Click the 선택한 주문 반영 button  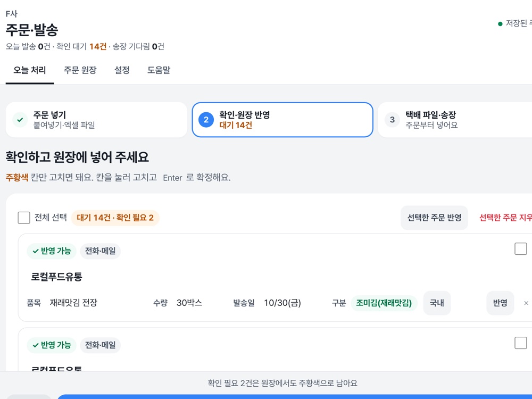tap(434, 218)
